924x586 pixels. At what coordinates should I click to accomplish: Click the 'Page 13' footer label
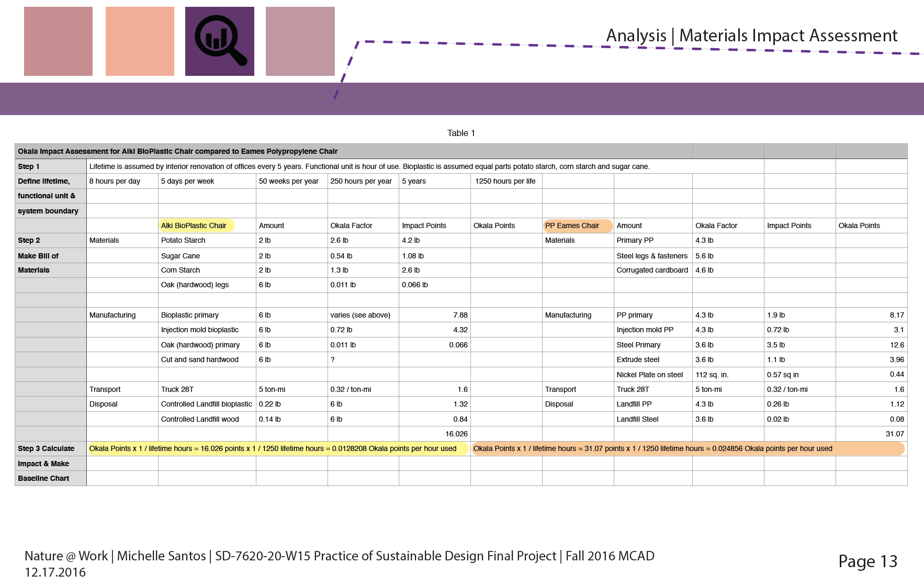(867, 561)
